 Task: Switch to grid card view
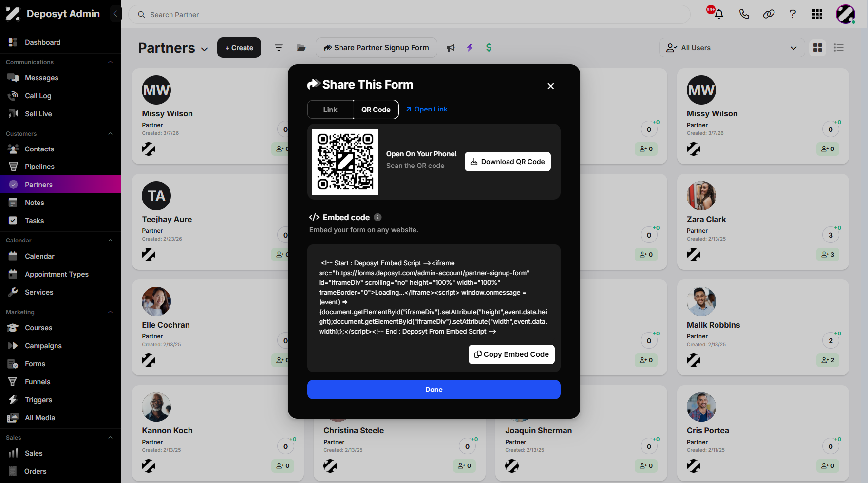point(818,48)
